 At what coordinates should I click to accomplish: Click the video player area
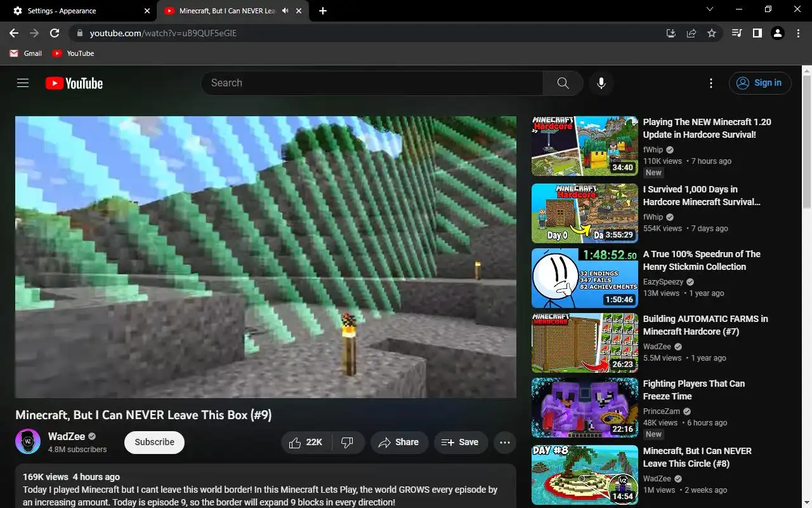pos(266,257)
